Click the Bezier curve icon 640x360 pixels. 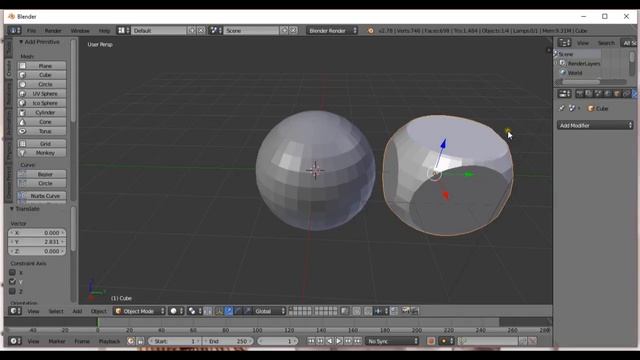(x=22, y=174)
